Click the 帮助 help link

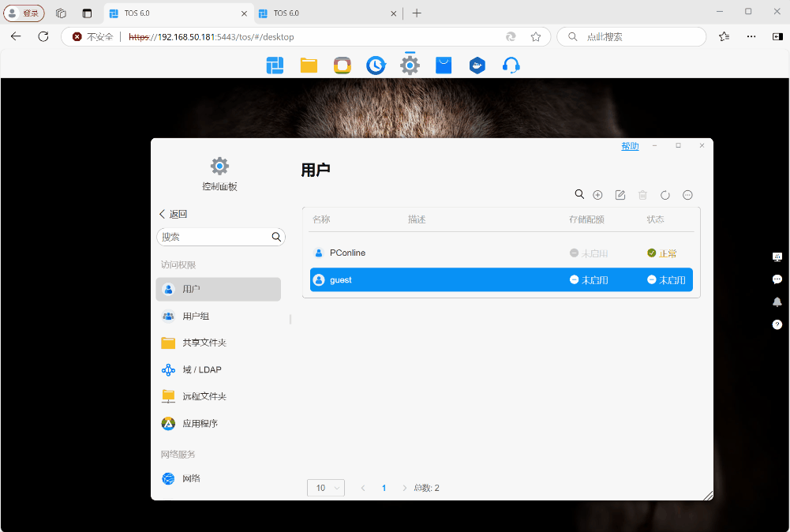[x=630, y=146]
